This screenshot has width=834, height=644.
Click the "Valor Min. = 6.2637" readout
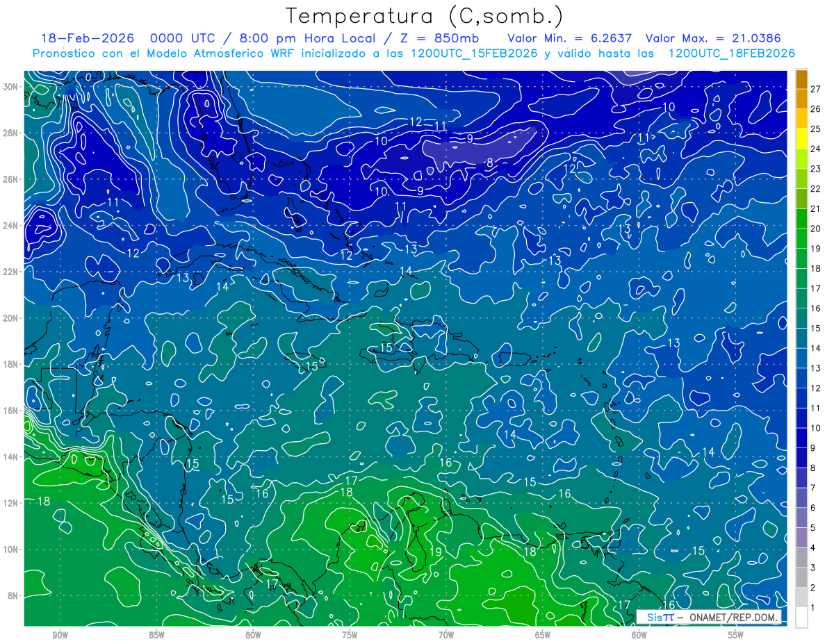point(570,38)
